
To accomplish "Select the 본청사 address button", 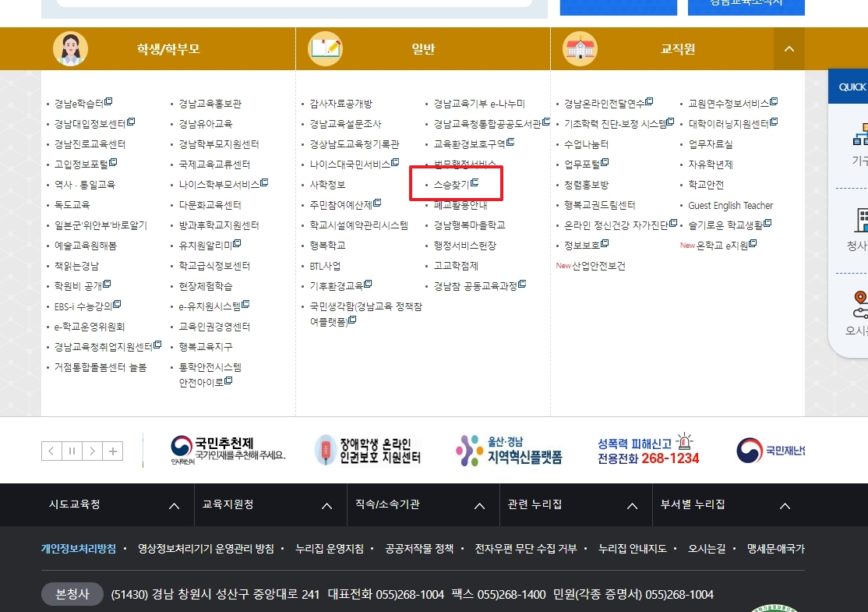I will 72,594.
